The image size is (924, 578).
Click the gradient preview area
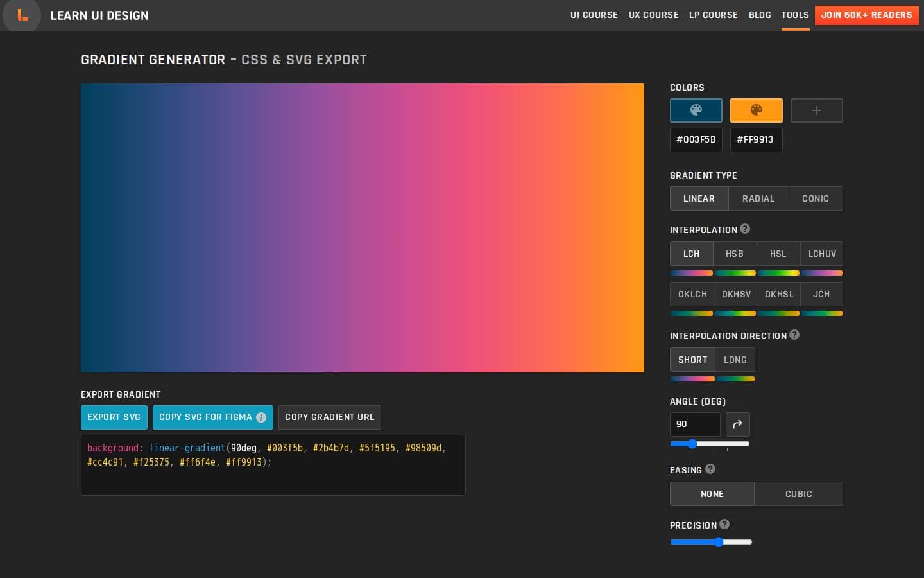(x=363, y=228)
